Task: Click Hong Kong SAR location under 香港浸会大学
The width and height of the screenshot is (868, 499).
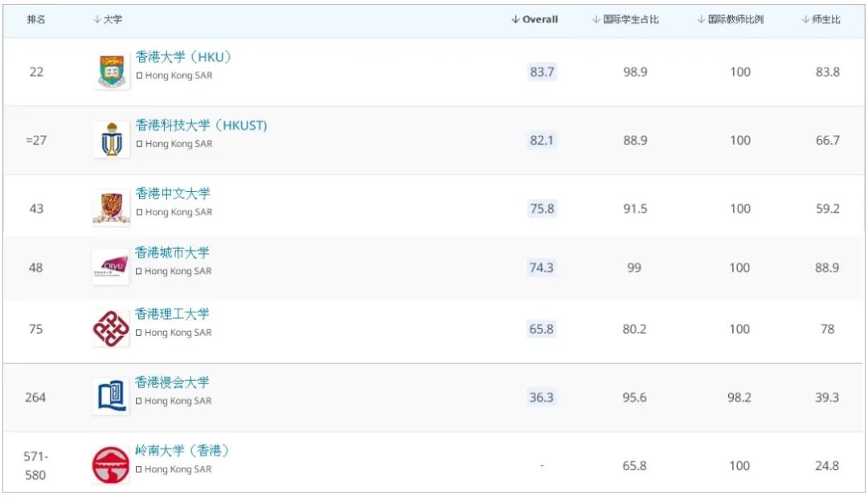Action: pos(174,400)
